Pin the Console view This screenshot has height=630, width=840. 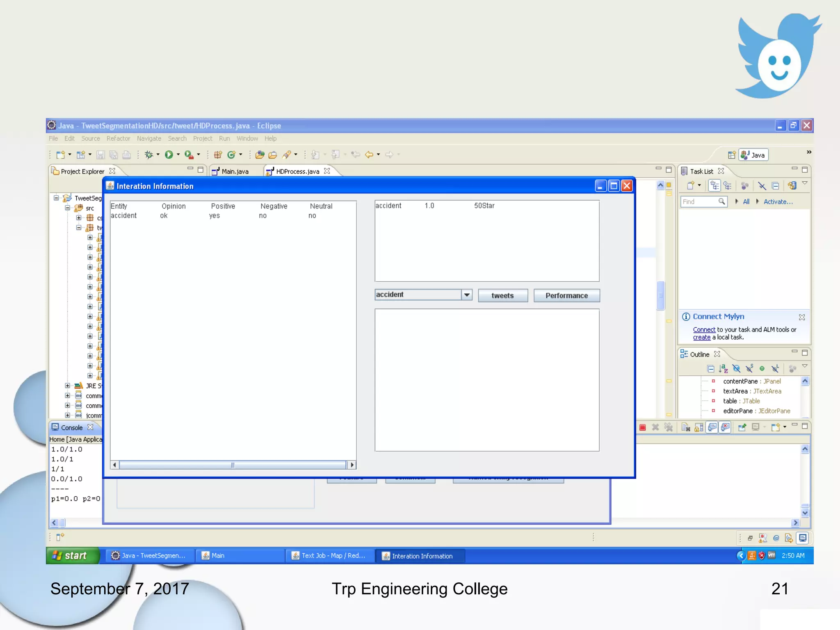click(742, 427)
